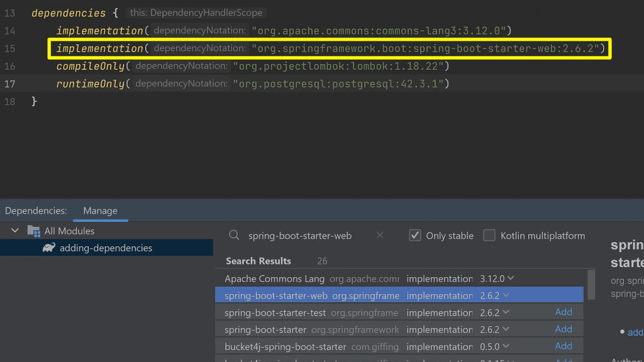Collapse the All Modules tree node
This screenshot has height=362, width=644.
[15, 231]
